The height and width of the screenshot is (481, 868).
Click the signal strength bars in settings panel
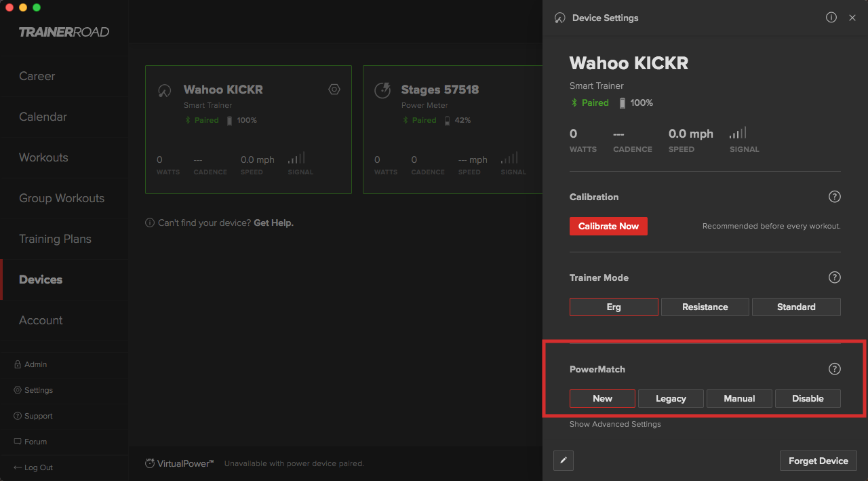click(738, 133)
